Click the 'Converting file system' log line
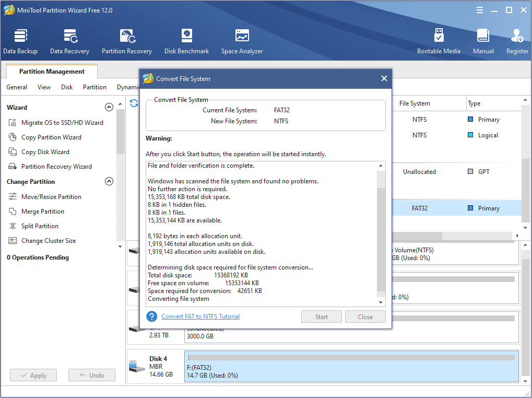Viewport: 532px width, 398px height. pos(179,299)
